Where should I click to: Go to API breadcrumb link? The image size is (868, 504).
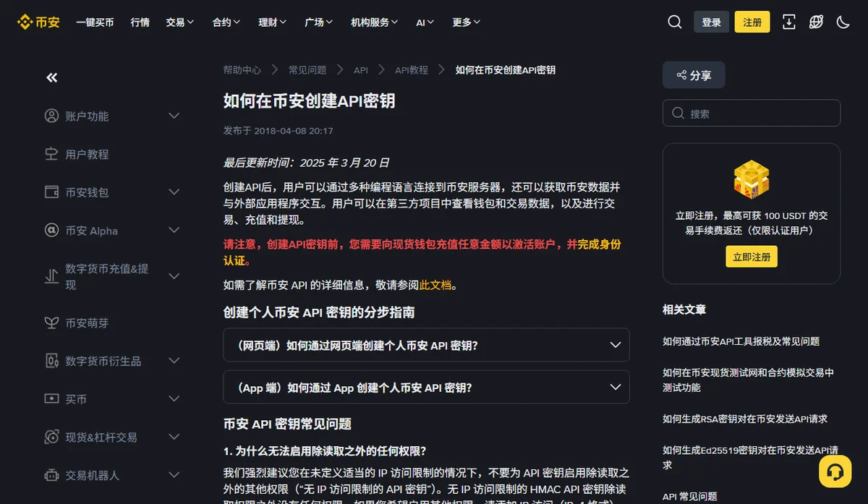pos(361,70)
